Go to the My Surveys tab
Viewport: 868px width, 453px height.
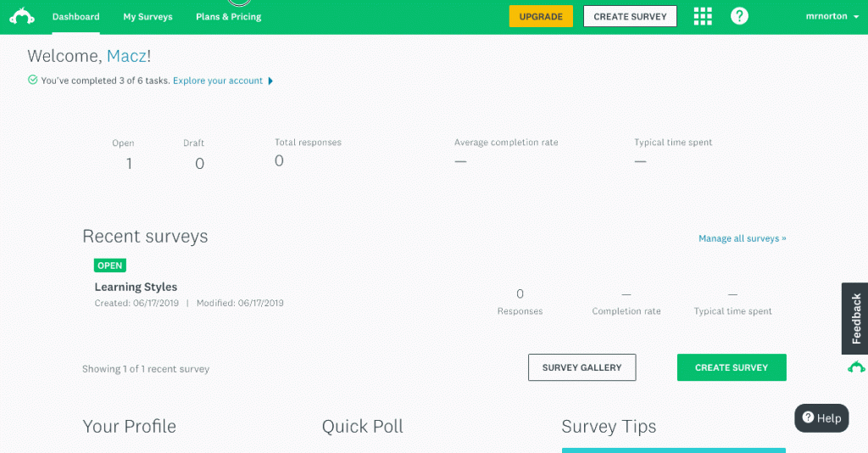147,17
